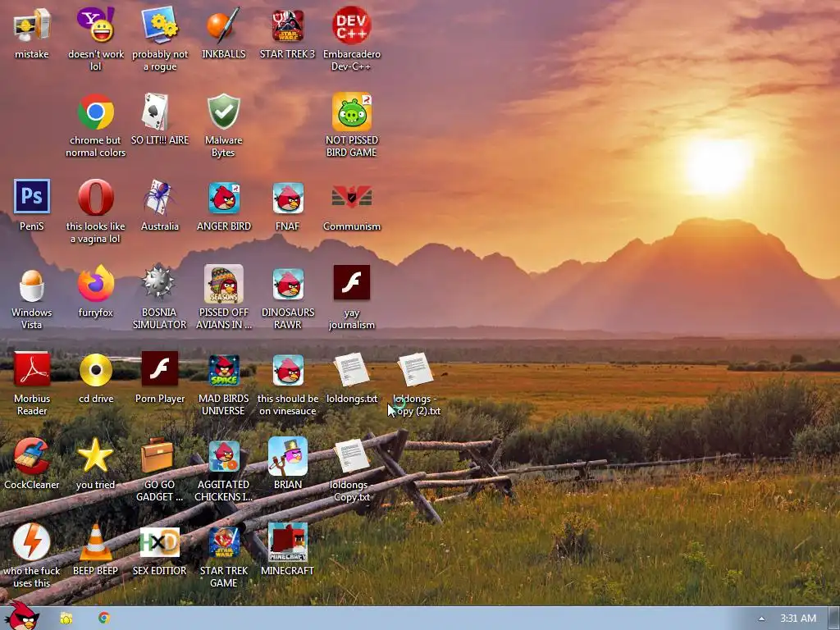Select the orange lightning bolt icon
The width and height of the screenshot is (840, 630).
32,542
